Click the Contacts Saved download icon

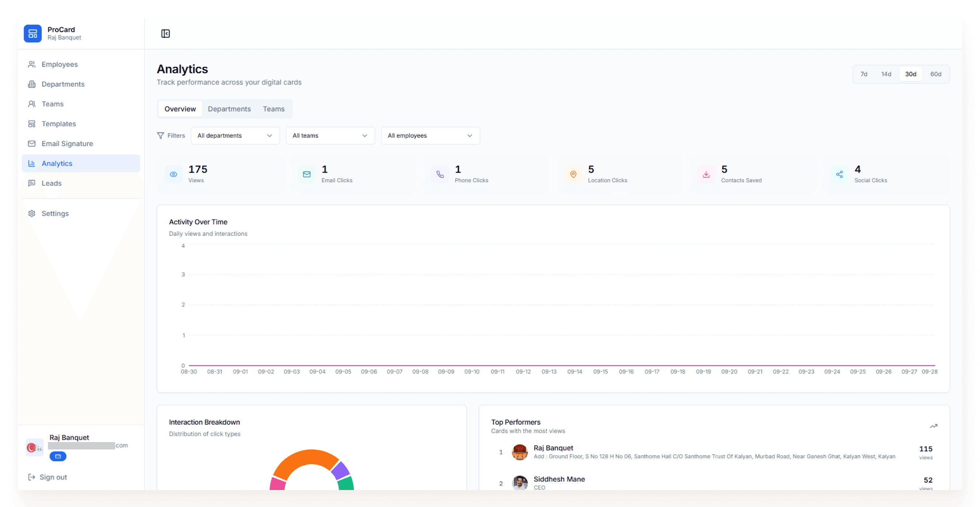coord(706,174)
